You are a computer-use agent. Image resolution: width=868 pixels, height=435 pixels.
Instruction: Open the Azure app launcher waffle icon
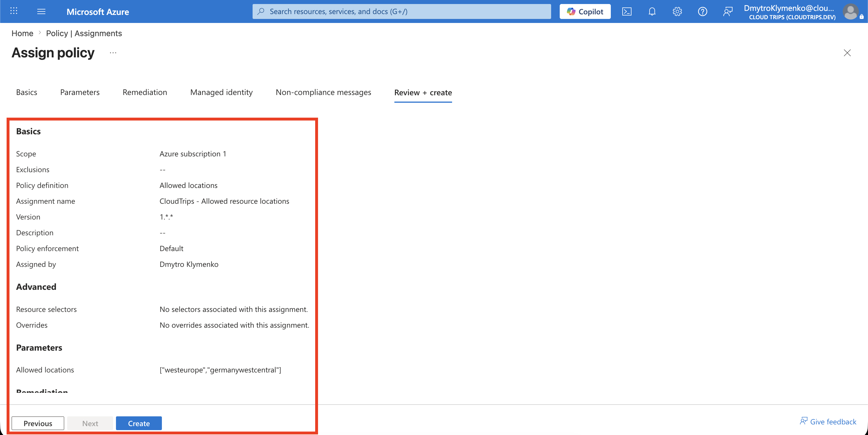point(14,11)
